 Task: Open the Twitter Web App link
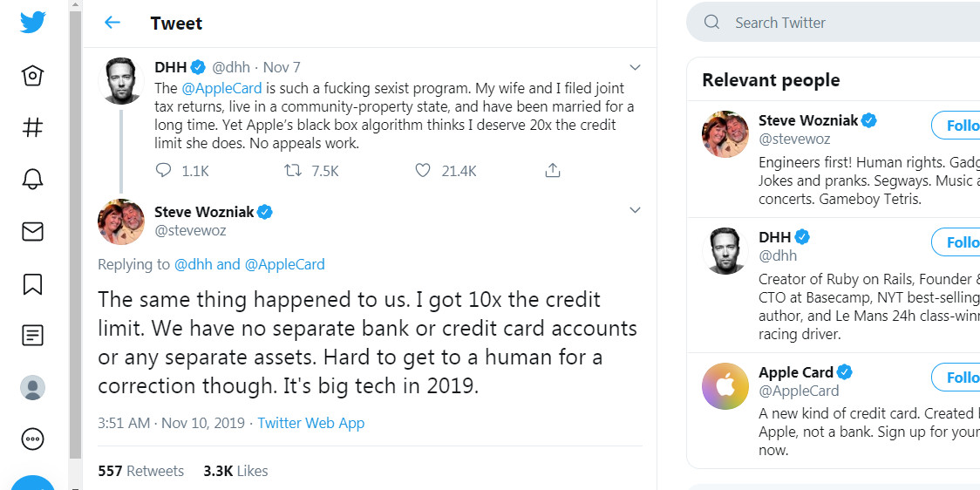[311, 423]
